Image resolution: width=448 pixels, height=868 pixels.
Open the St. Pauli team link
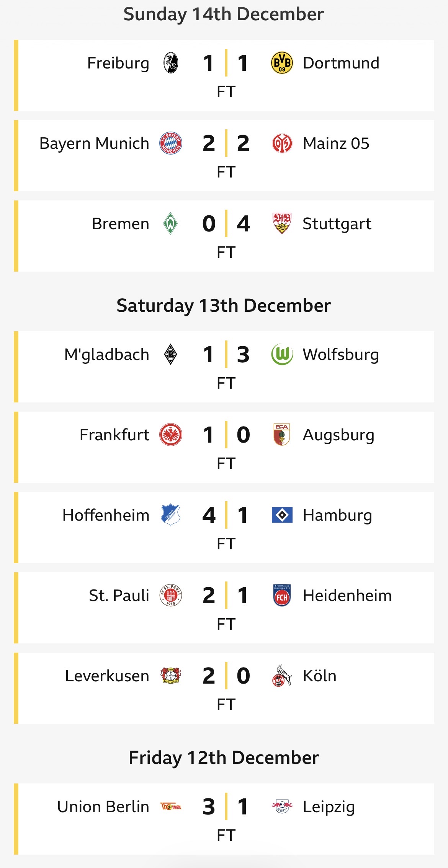pyautogui.click(x=119, y=596)
